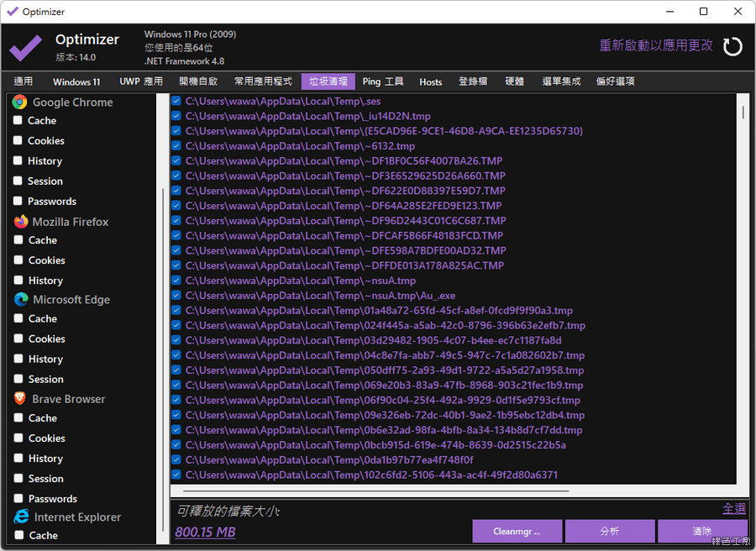Viewport: 756px width, 551px height.
Task: Click the 全選 select all link
Action: [x=733, y=508]
